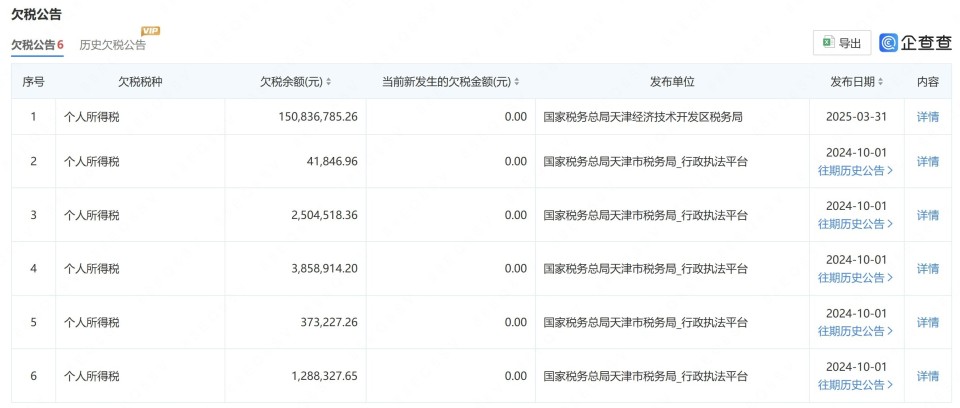Open 往期历史公告 in row 5
The height and width of the screenshot is (408, 960).
pos(855,331)
